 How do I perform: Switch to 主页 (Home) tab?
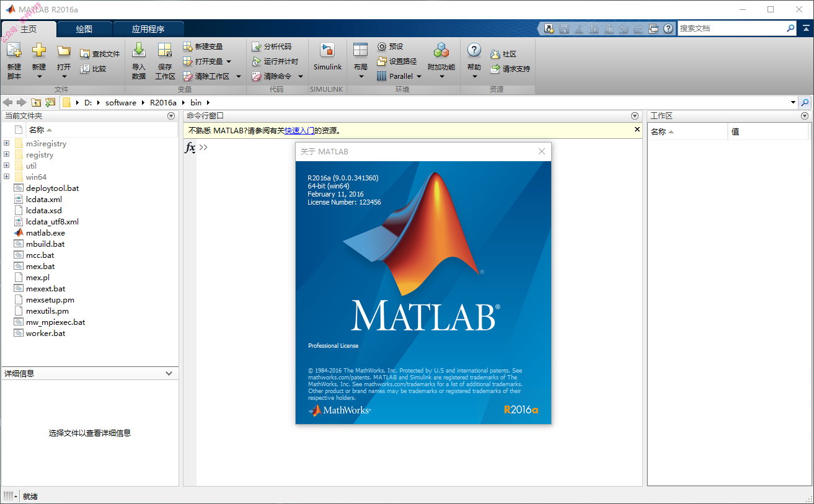29,29
